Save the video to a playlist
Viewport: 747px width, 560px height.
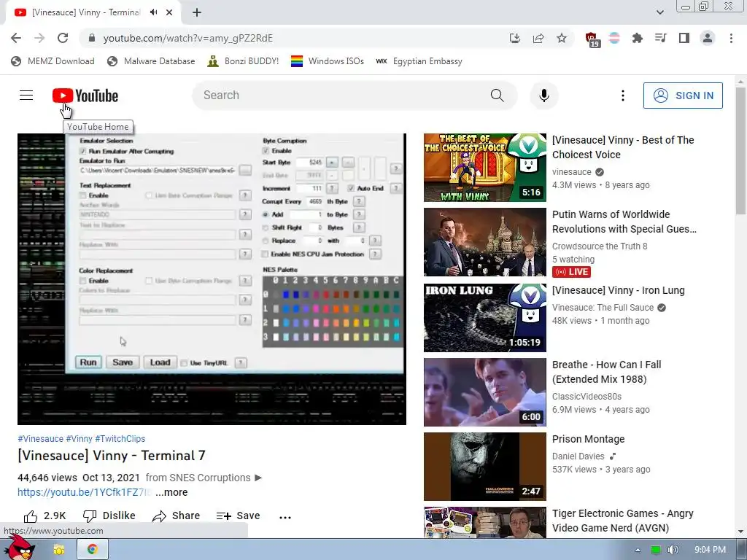(x=238, y=516)
